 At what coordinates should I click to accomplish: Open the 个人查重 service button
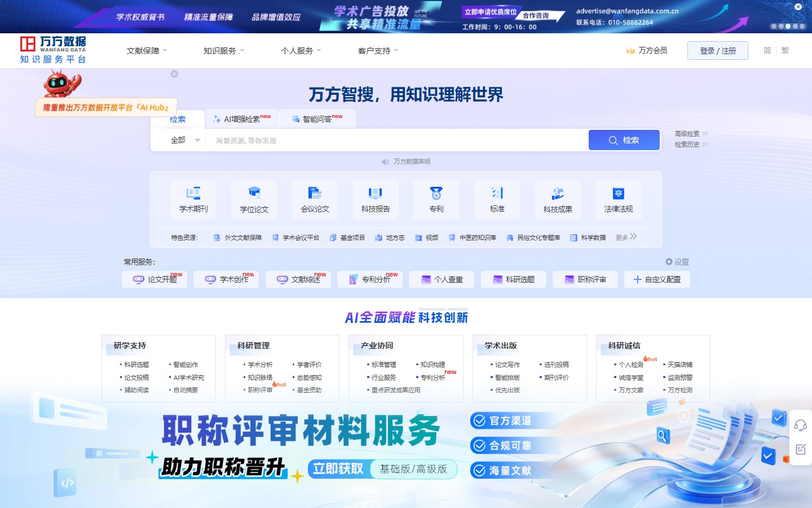(442, 279)
